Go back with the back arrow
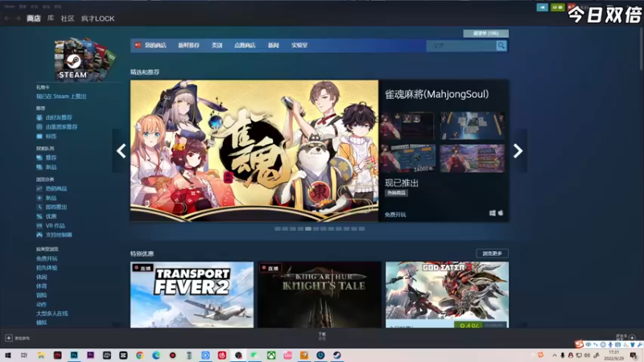Image resolution: width=644 pixels, height=362 pixels. [7, 19]
